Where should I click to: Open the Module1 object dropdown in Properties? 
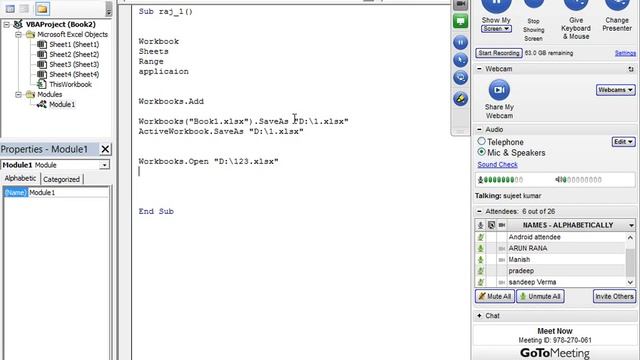click(104, 165)
